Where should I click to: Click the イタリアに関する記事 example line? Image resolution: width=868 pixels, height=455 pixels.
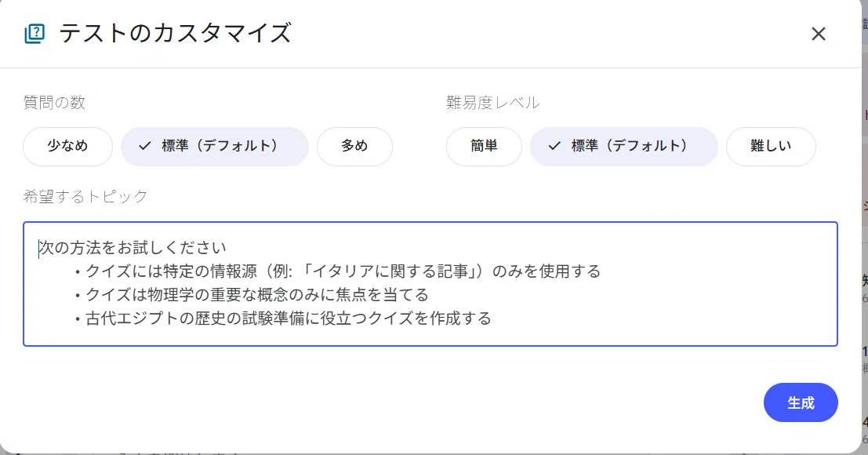tap(338, 271)
